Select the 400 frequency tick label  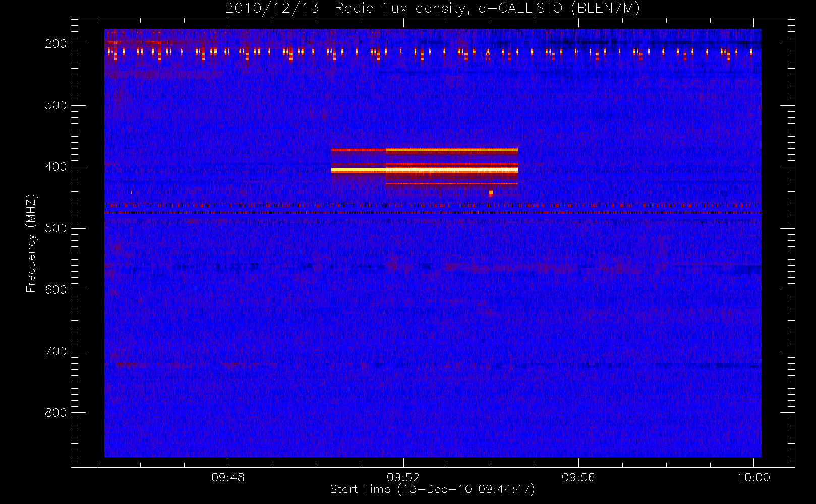[56, 167]
